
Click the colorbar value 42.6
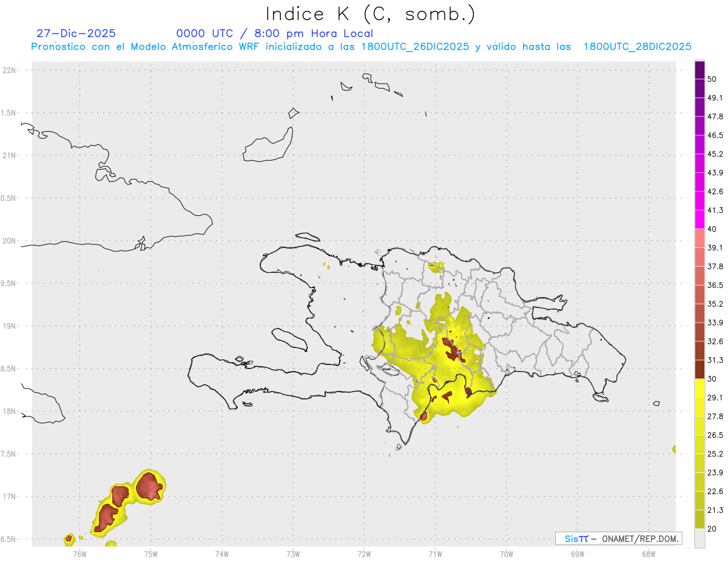tap(715, 192)
